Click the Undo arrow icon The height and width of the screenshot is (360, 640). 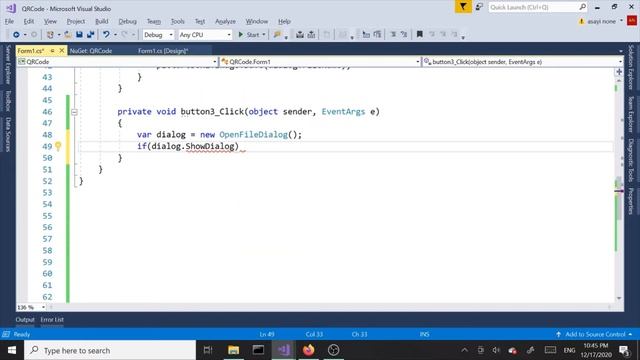pyautogui.click(x=106, y=35)
